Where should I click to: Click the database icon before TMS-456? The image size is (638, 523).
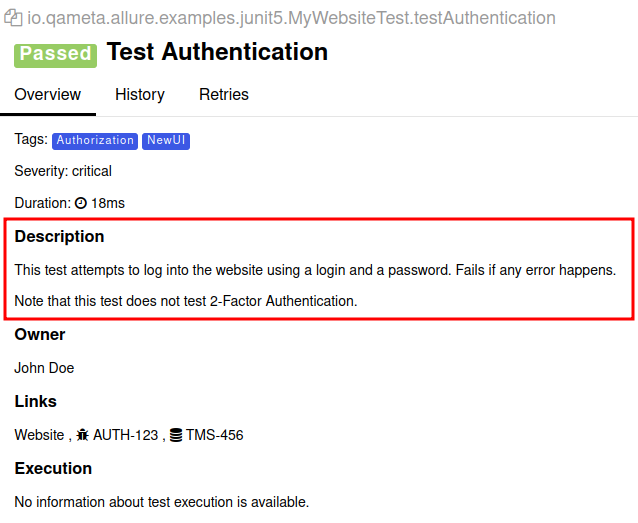click(176, 435)
